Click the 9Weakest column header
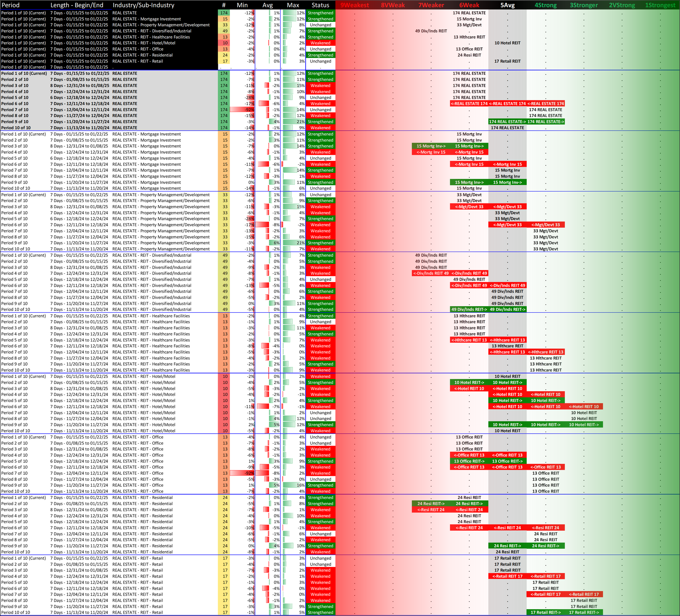Screen dimensions: 680x616 pyautogui.click(x=354, y=5)
